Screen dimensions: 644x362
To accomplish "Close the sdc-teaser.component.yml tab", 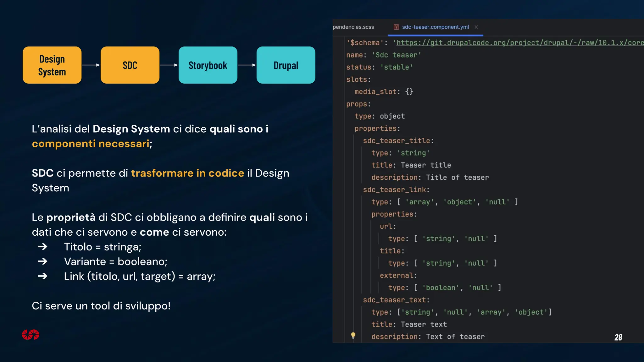I will [x=476, y=27].
